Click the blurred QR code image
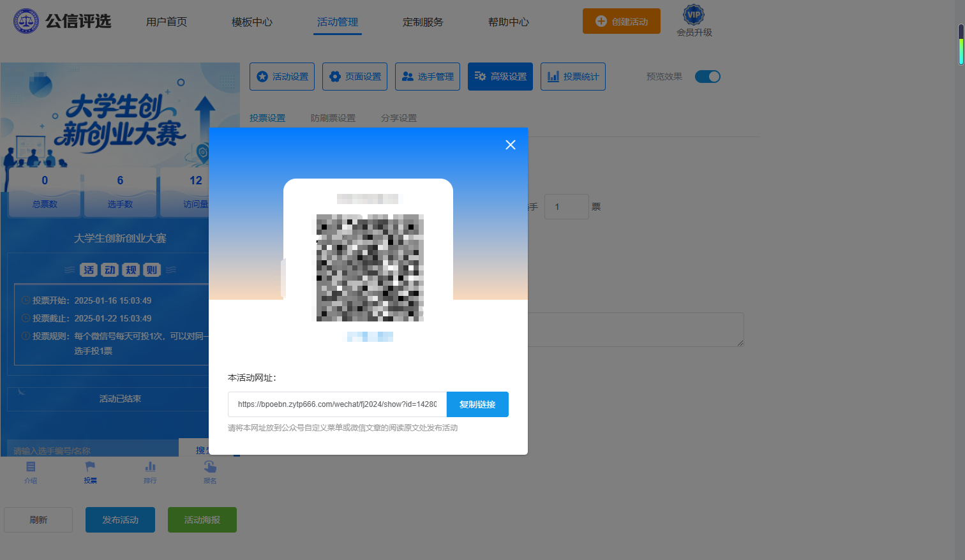Image resolution: width=965 pixels, height=560 pixels. 370,268
